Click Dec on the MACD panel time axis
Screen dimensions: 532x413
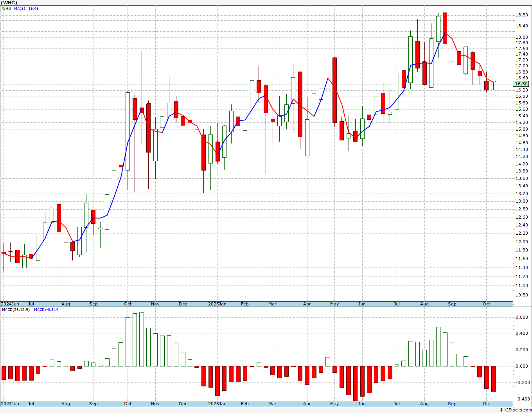tap(183, 404)
